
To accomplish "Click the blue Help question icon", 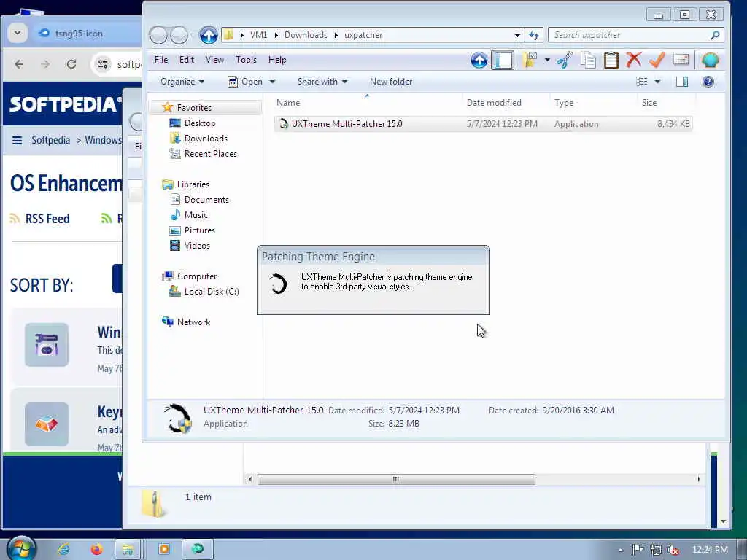I will point(708,82).
